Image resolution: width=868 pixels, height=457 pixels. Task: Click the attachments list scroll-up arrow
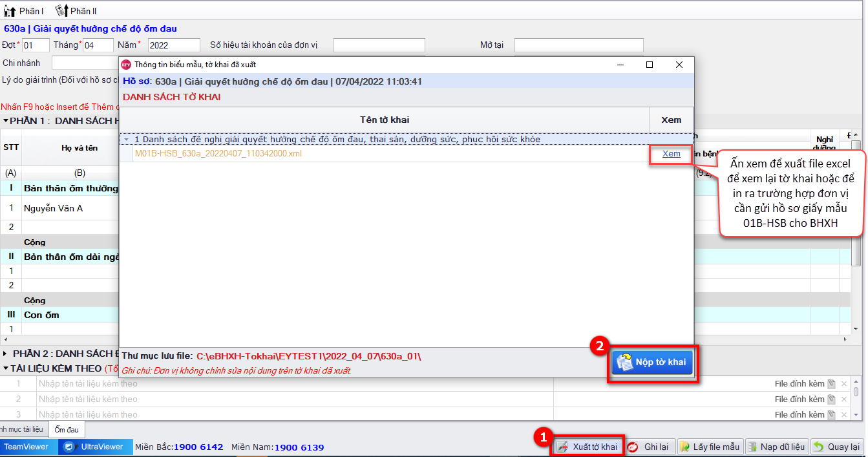[x=856, y=381]
